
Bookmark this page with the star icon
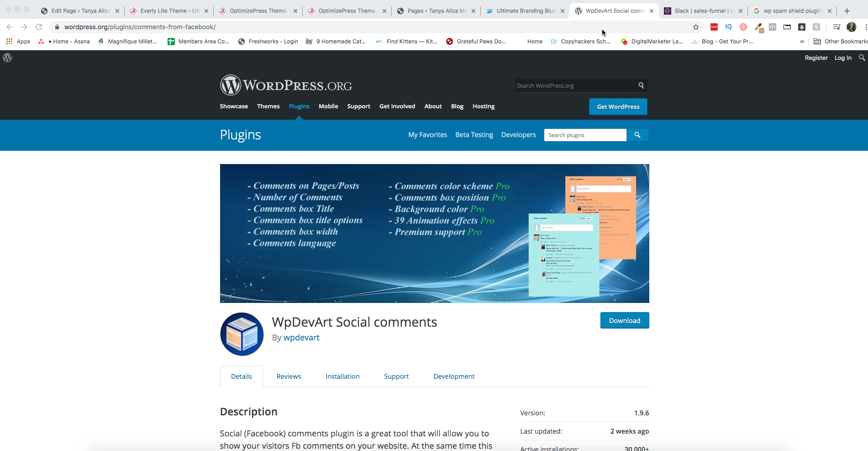click(x=696, y=27)
